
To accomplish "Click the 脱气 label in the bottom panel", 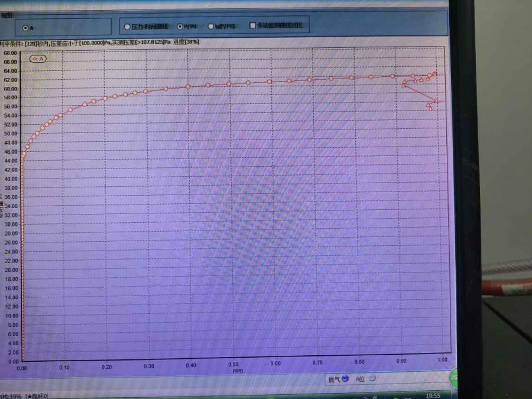I will click(334, 379).
